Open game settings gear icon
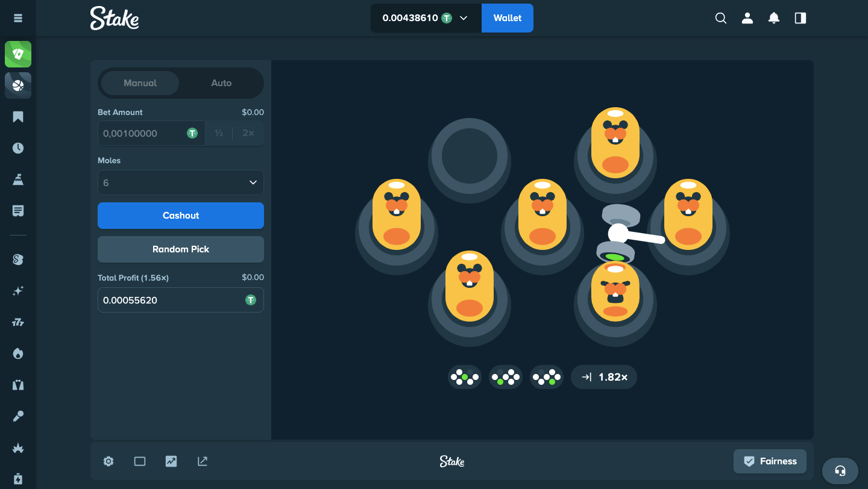Viewport: 868px width, 489px height. tap(108, 461)
